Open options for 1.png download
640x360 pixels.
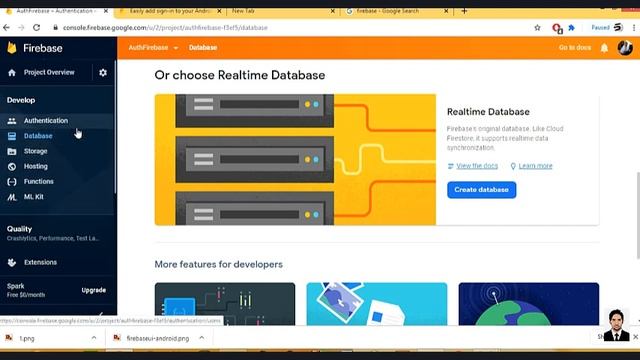94,338
